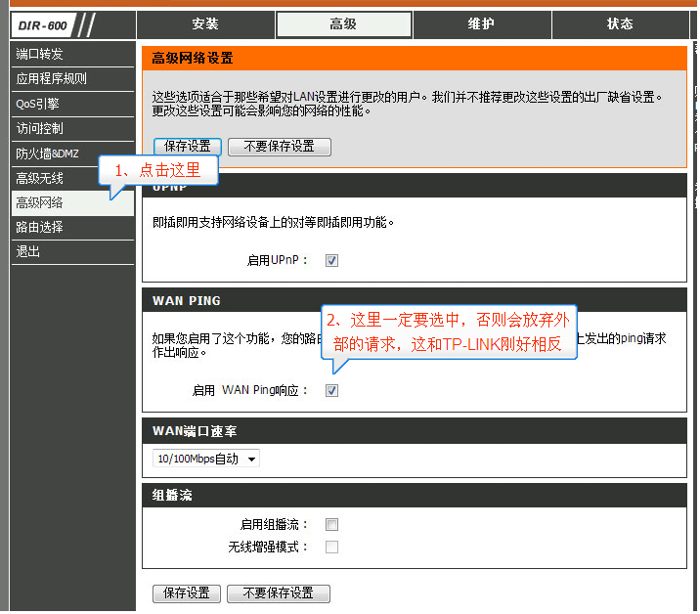Open 端口转发 in the sidebar

(40, 55)
